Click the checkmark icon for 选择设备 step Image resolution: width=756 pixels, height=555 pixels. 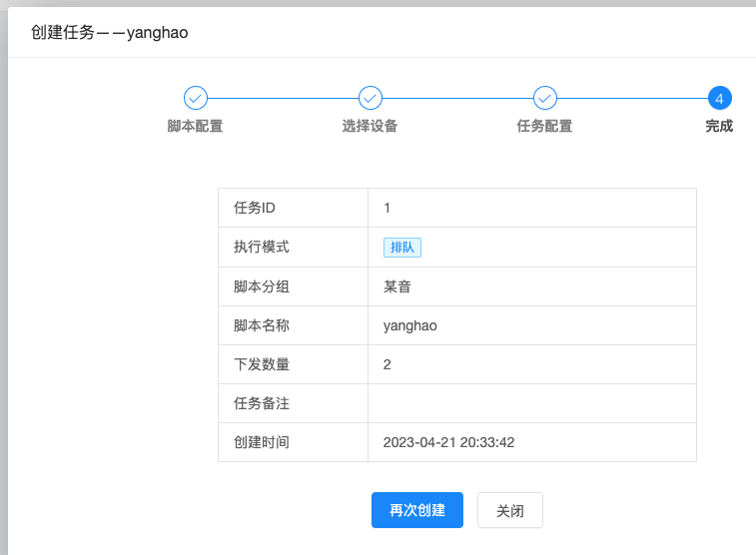[371, 98]
